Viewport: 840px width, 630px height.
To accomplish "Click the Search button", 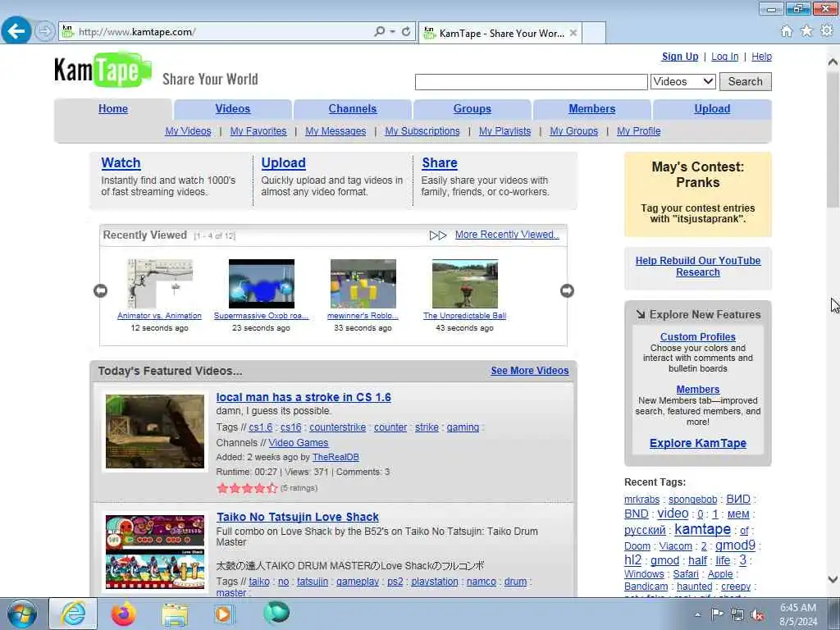I will pyautogui.click(x=745, y=81).
